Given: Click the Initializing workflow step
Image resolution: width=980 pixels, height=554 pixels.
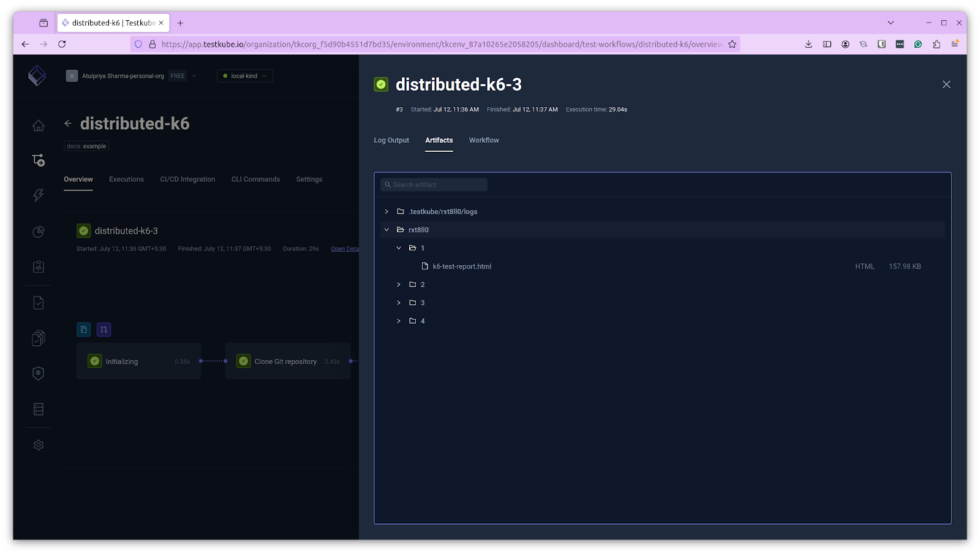Looking at the screenshot, I should click(x=138, y=361).
